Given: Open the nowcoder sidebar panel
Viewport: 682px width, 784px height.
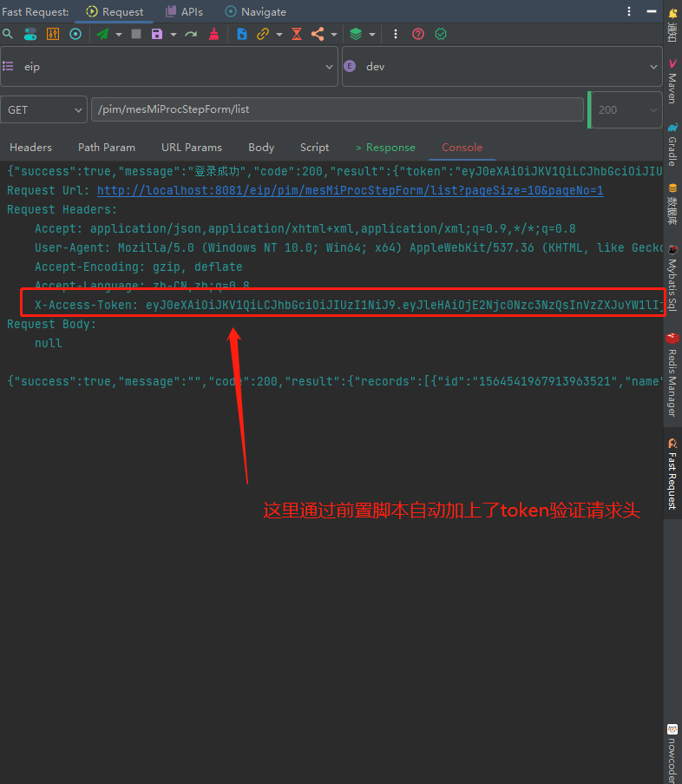Looking at the screenshot, I should [672, 754].
